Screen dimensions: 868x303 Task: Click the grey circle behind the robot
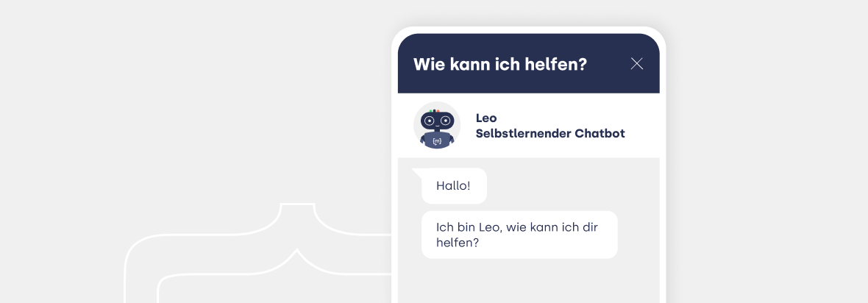(x=437, y=125)
